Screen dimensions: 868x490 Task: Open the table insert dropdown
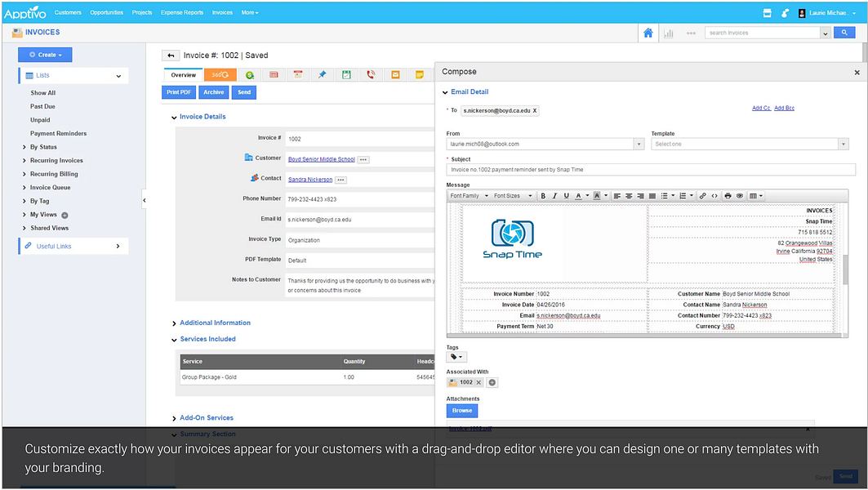(x=756, y=196)
